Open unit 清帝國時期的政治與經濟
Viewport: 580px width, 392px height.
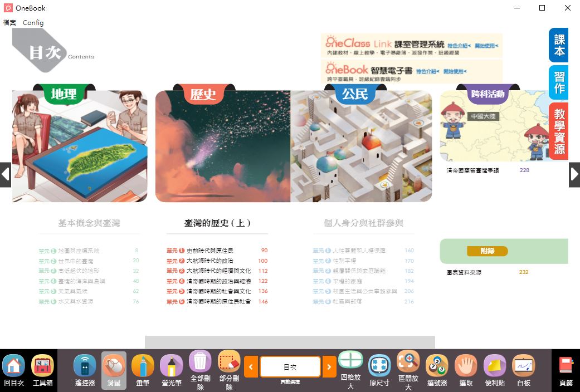click(x=217, y=281)
